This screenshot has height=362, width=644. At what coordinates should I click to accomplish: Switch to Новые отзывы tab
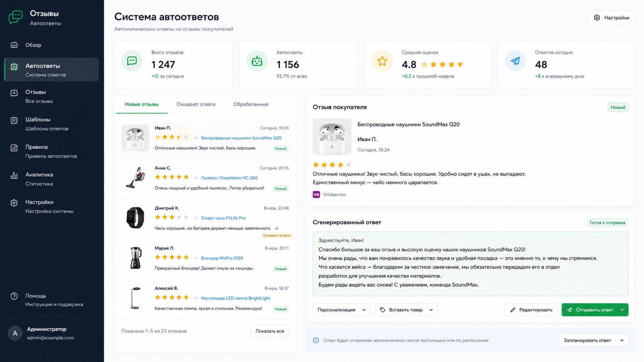141,104
